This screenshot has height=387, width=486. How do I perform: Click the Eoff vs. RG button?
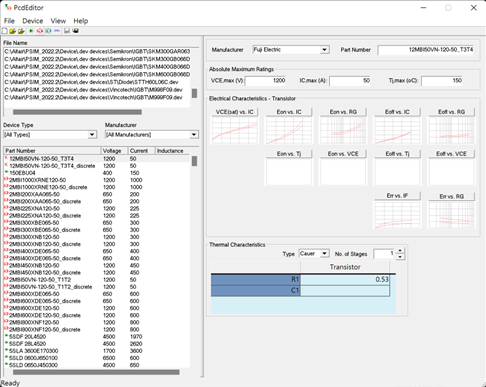click(x=452, y=112)
